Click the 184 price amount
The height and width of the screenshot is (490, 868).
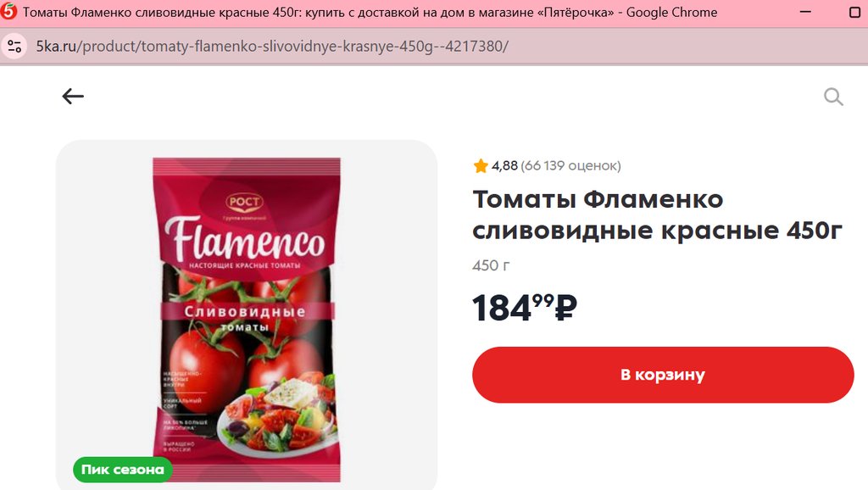[502, 308]
